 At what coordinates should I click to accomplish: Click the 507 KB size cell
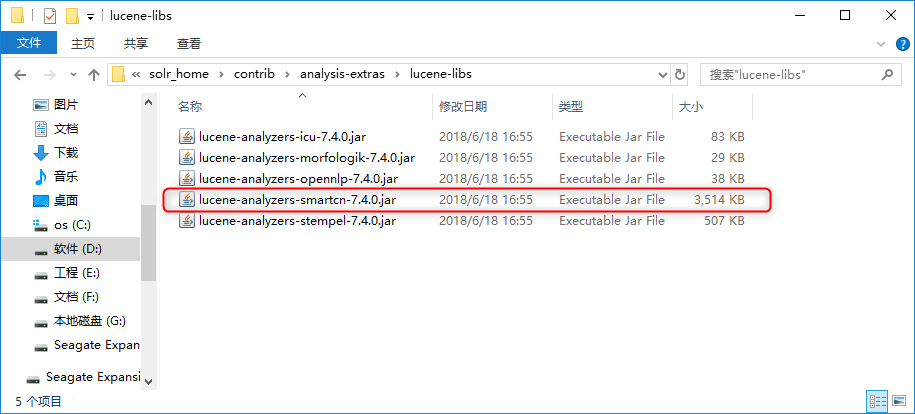coord(725,221)
